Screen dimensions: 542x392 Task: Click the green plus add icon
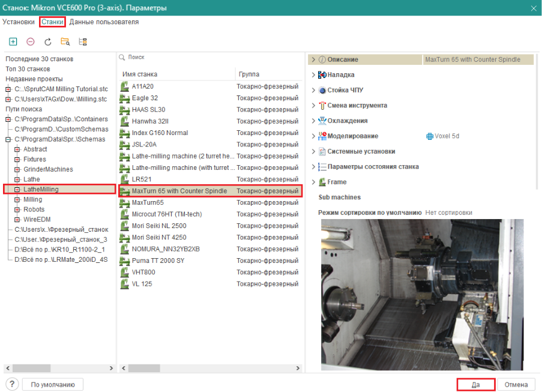pyautogui.click(x=13, y=41)
